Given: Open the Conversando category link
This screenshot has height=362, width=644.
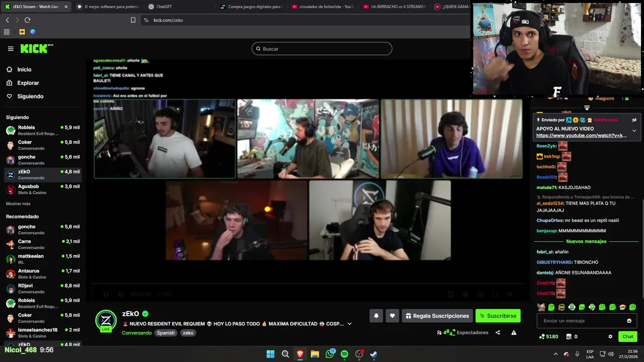Looking at the screenshot, I should pos(137,333).
